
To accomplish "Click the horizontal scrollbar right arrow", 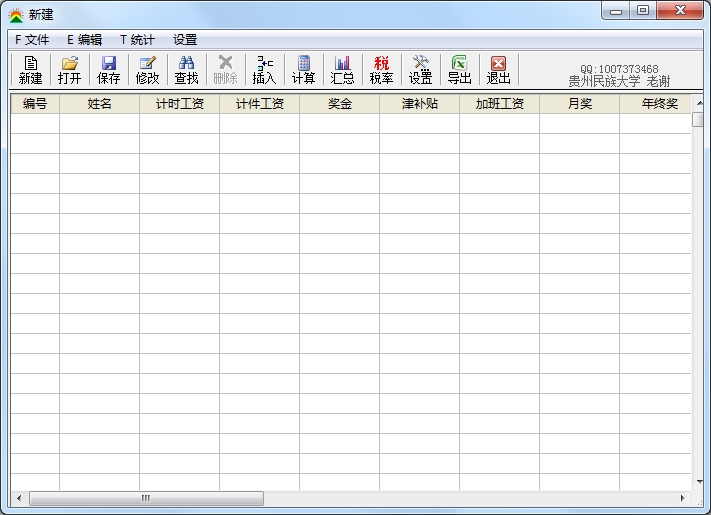I will click(x=683, y=498).
